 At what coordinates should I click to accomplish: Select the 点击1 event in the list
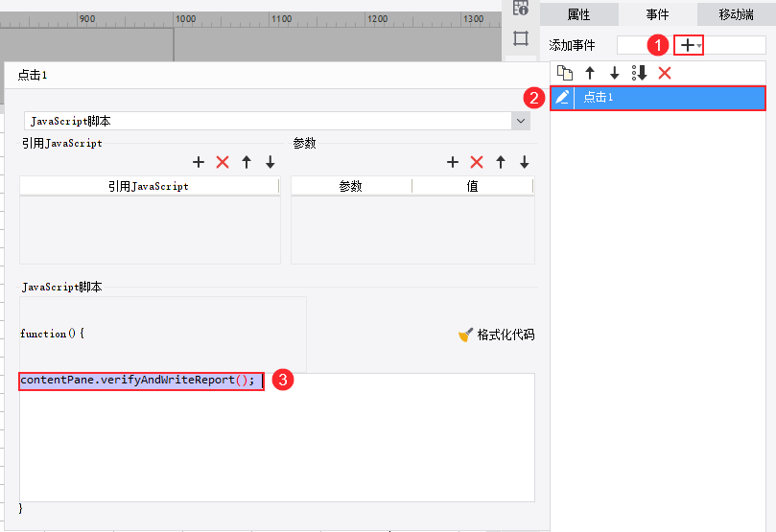click(658, 98)
